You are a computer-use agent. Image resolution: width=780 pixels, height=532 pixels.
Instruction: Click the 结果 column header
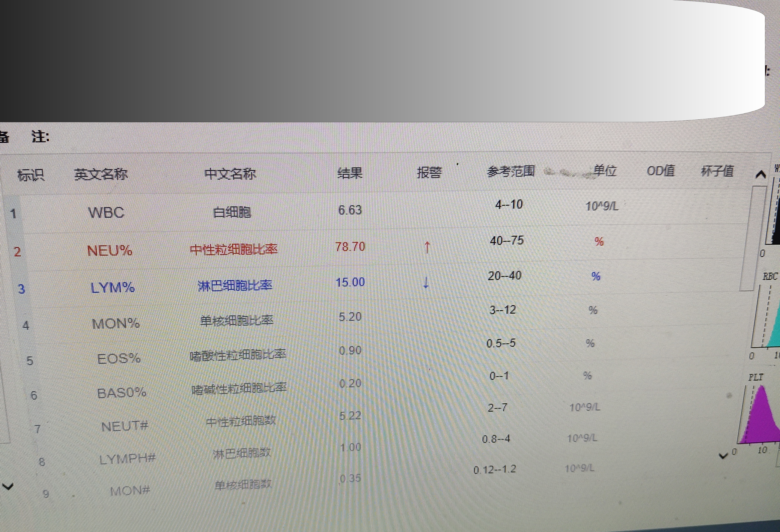[350, 173]
